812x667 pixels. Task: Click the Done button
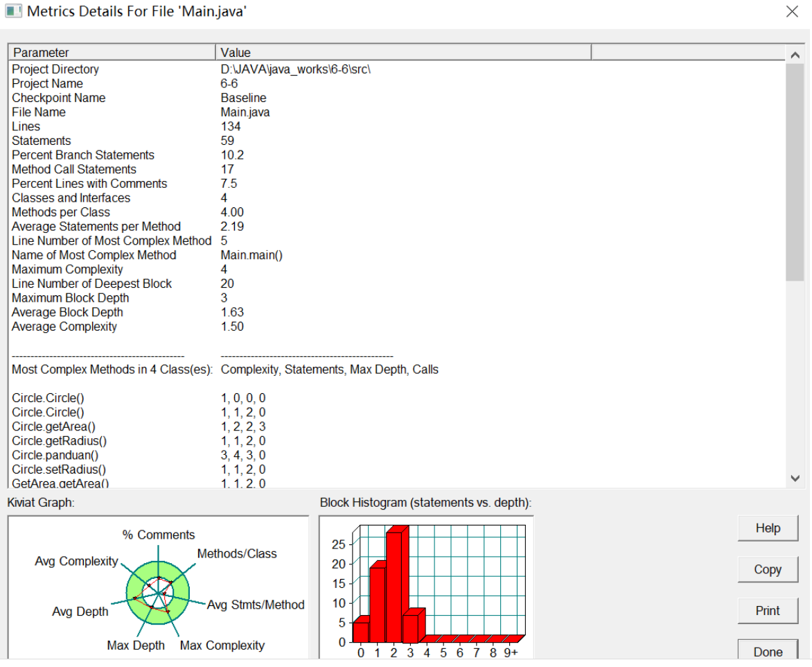768,651
